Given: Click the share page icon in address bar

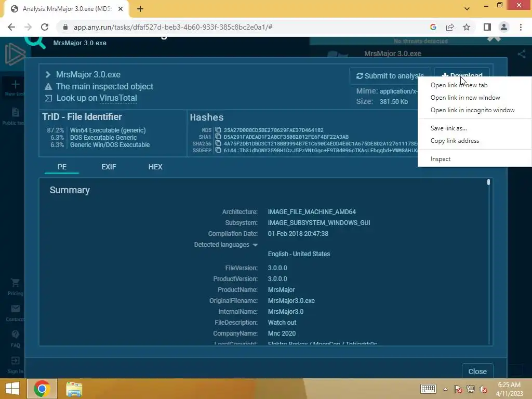Looking at the screenshot, I should pyautogui.click(x=450, y=27).
